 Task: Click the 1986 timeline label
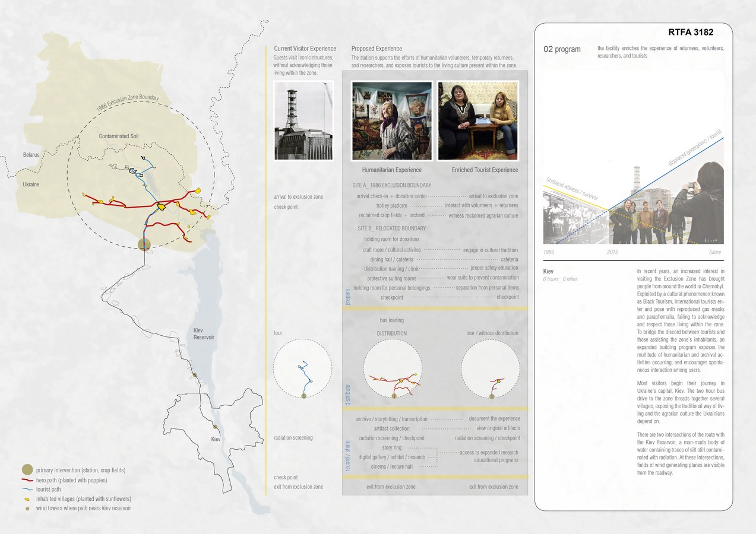550,252
